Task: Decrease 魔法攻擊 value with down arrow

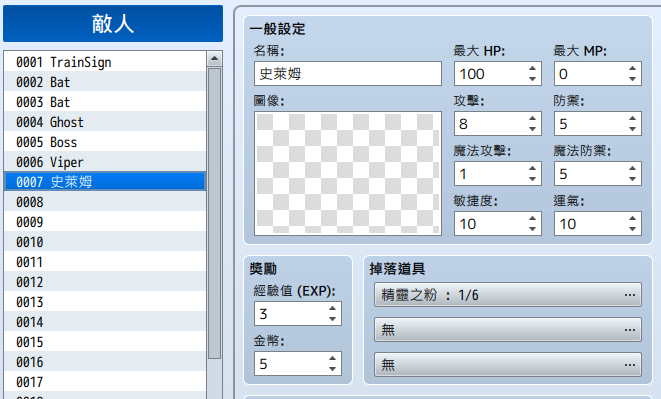Action: 532,179
